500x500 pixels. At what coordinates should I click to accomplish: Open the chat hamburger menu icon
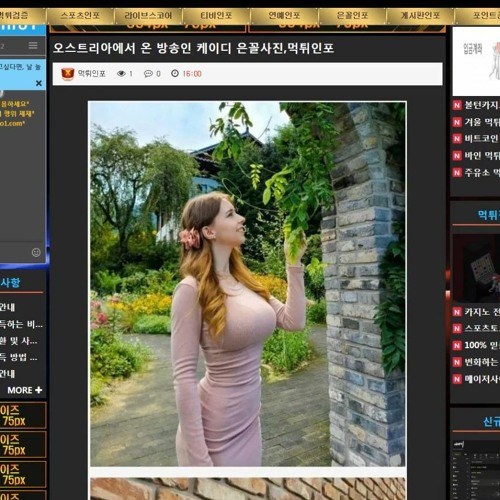tap(33, 45)
